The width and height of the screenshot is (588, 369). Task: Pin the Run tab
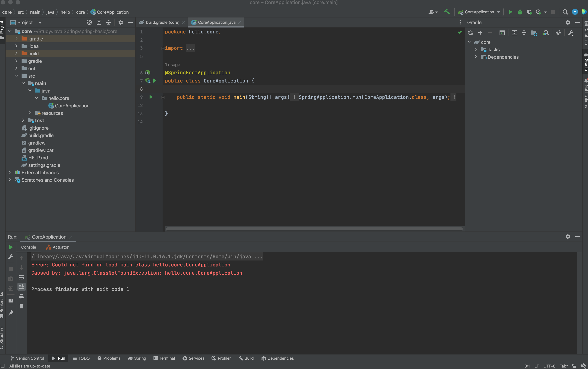(11, 313)
